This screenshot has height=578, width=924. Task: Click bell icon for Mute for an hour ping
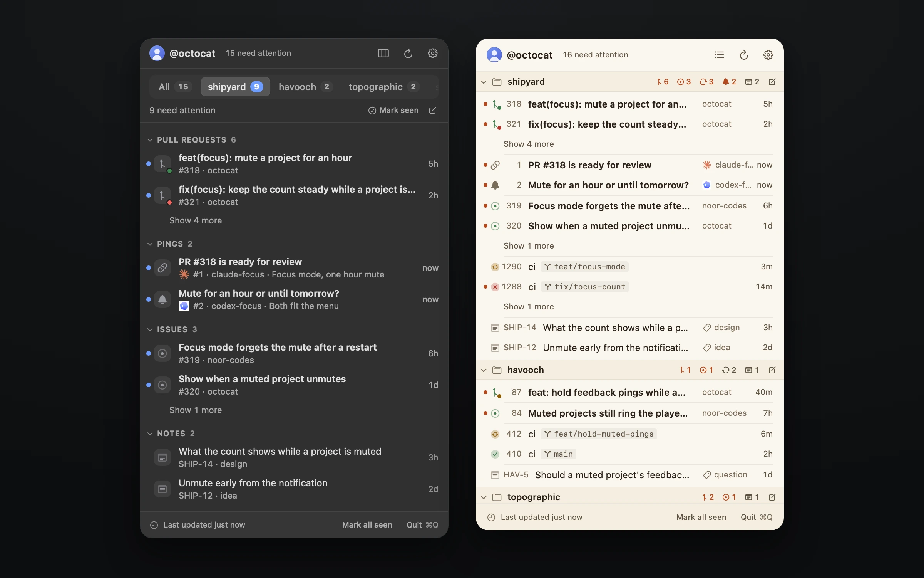pos(162,299)
